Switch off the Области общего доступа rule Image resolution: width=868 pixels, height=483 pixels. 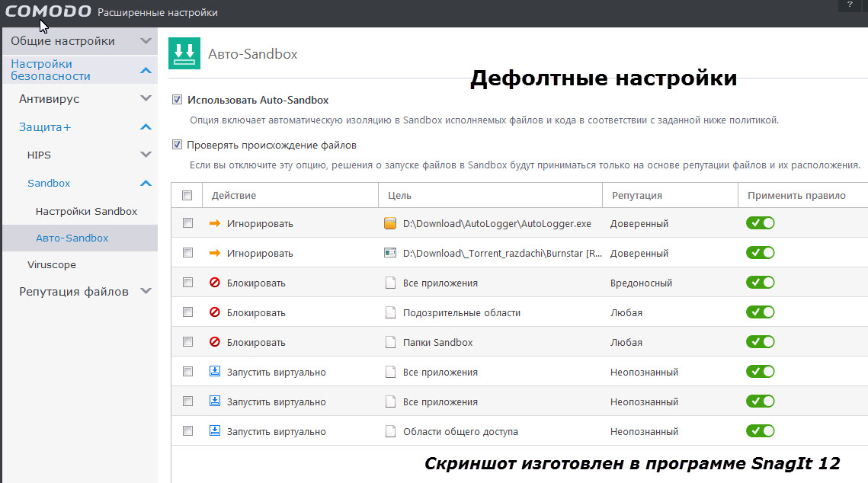(x=760, y=431)
